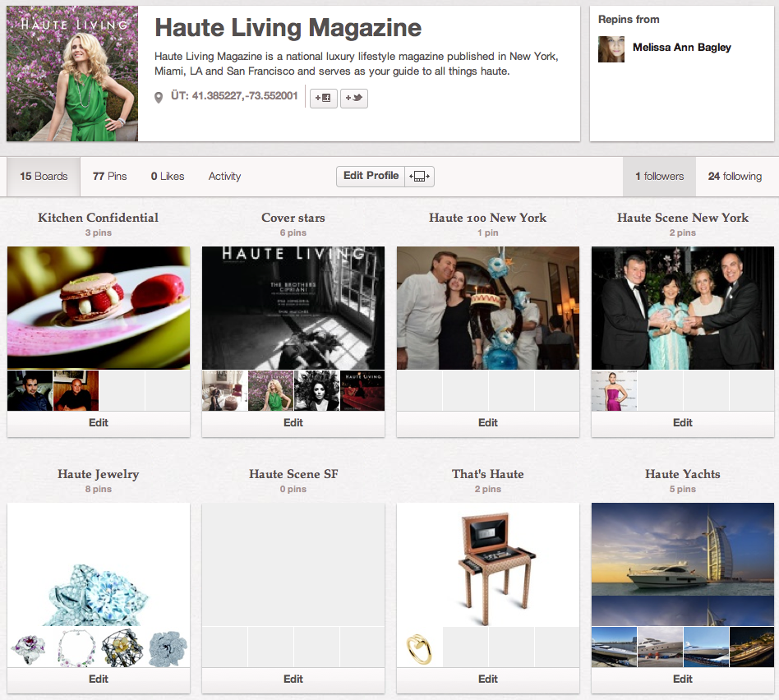
Task: Click the location pin icon
Action: coord(159,98)
